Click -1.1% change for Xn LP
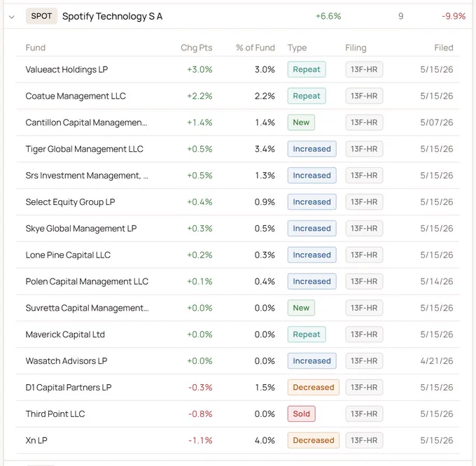 (x=200, y=440)
